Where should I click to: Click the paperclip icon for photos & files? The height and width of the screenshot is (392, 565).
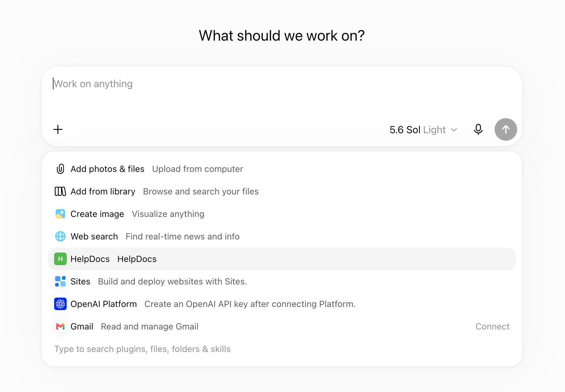[x=60, y=169]
